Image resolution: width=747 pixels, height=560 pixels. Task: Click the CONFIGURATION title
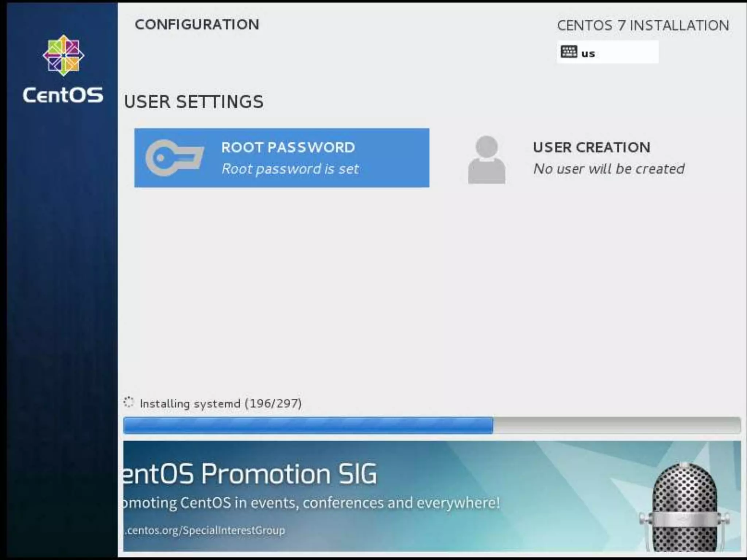[x=197, y=24]
